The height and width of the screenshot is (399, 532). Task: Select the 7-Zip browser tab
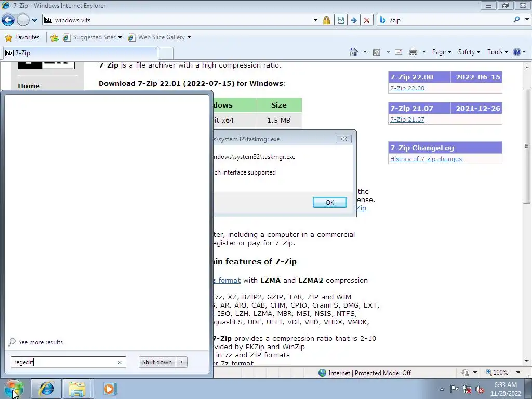(x=81, y=53)
